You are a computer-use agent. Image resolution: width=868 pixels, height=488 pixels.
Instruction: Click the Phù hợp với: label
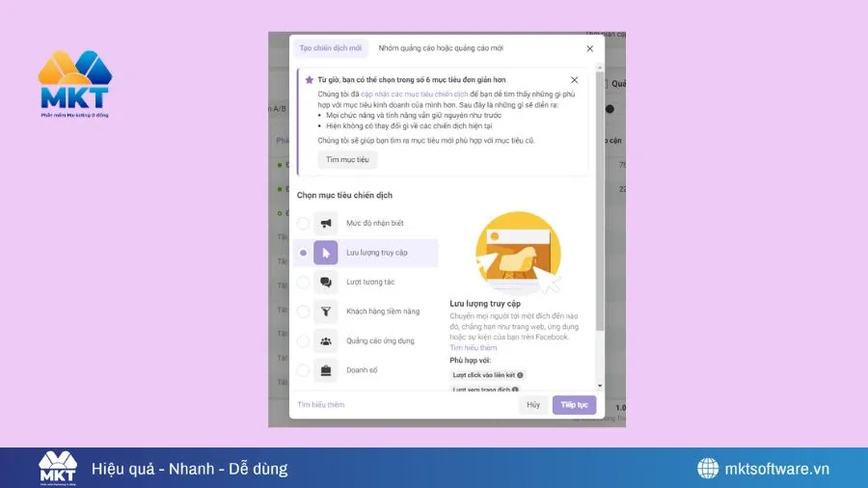click(x=470, y=360)
